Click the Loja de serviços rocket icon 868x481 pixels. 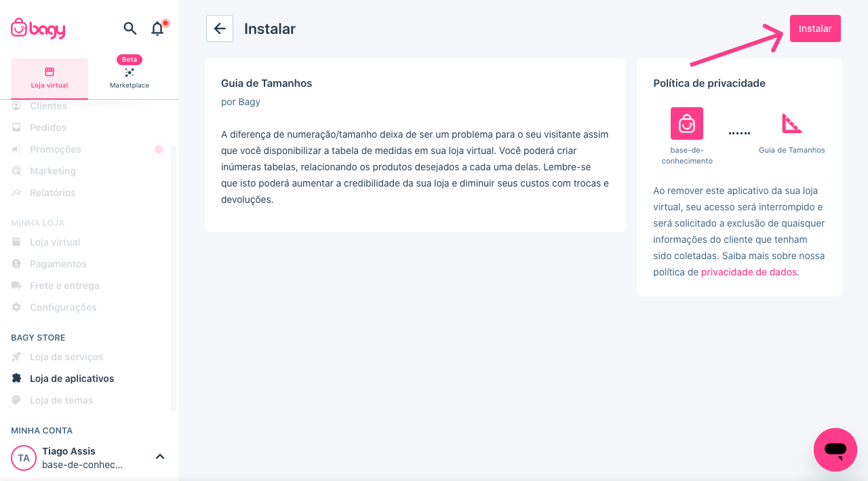click(x=16, y=357)
